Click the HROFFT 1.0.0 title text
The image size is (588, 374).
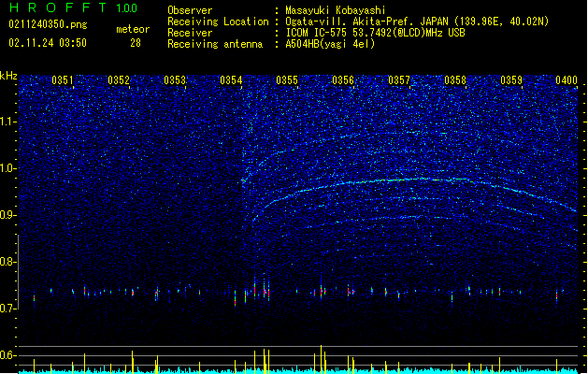click(x=74, y=7)
